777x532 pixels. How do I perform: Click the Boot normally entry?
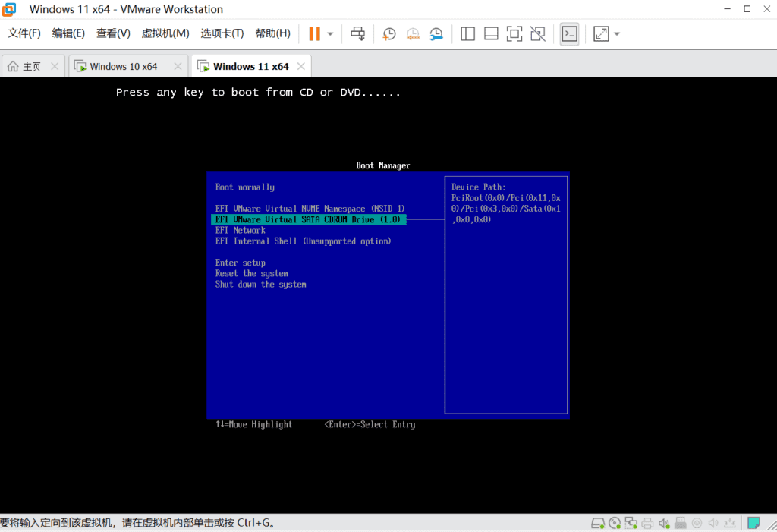point(245,187)
